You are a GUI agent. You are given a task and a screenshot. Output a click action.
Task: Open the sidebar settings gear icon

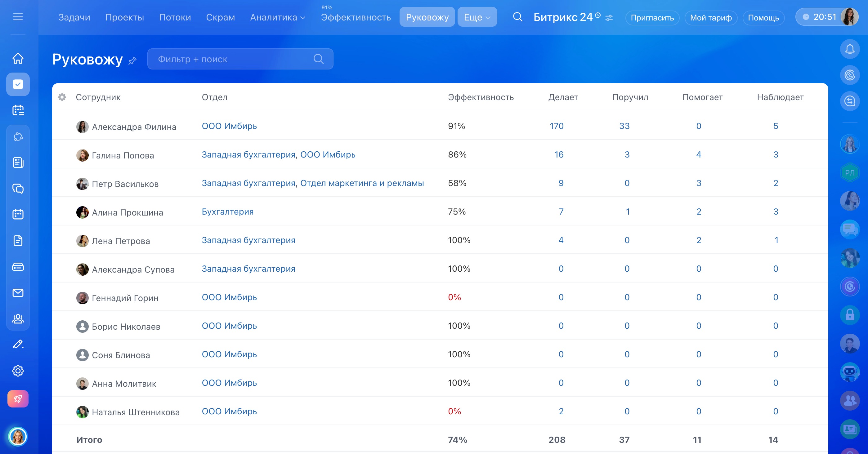18,371
